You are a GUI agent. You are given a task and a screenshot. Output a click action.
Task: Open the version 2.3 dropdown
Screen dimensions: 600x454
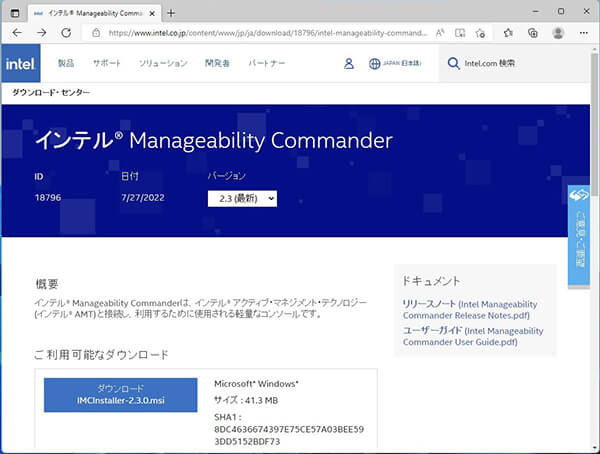click(x=242, y=199)
